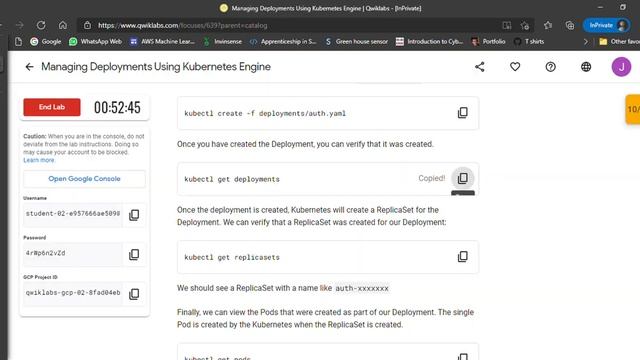Image resolution: width=640 pixels, height=360 pixels.
Task: Open T shirts bookmark
Action: 529,42
